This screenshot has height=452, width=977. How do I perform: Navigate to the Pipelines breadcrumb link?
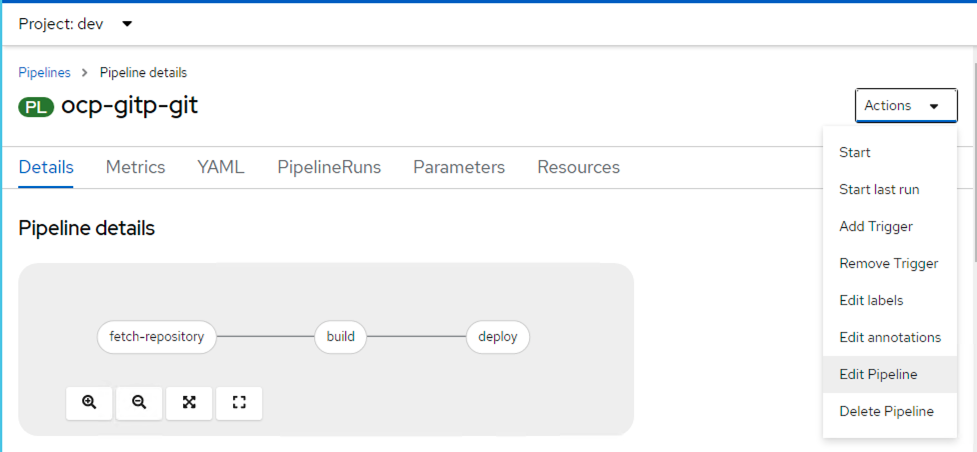[44, 73]
